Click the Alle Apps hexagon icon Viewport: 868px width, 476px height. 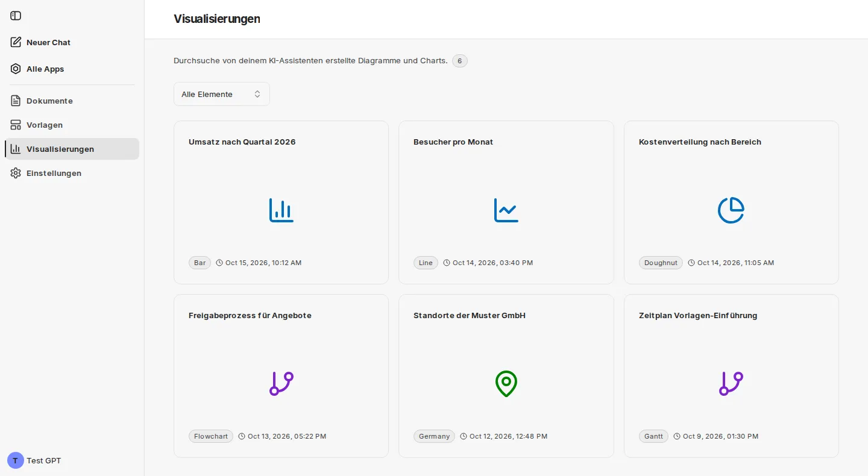coord(16,69)
